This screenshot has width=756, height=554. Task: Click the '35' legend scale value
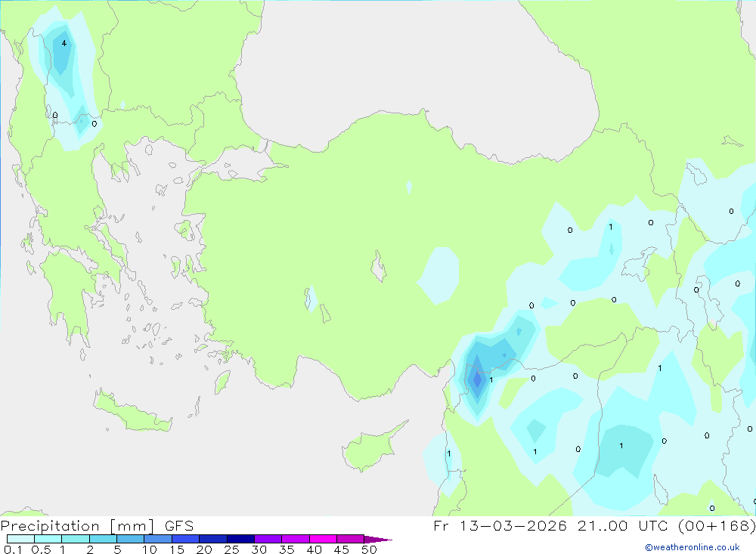[x=287, y=549]
